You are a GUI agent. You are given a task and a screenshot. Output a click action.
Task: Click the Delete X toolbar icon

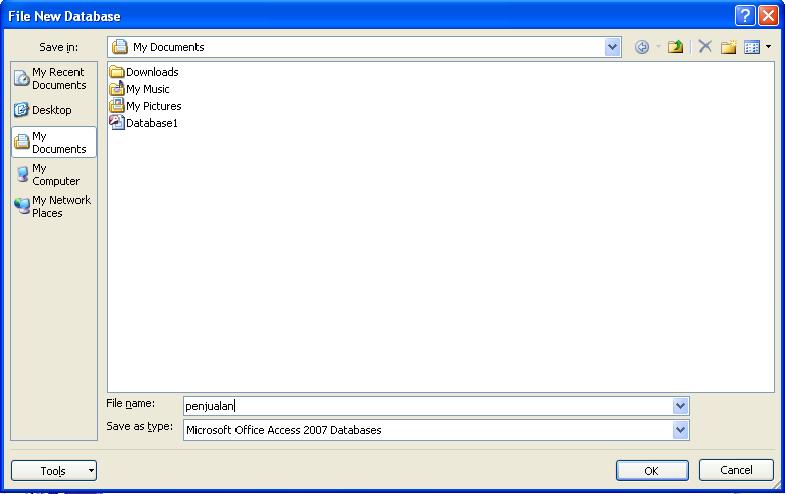[x=705, y=47]
